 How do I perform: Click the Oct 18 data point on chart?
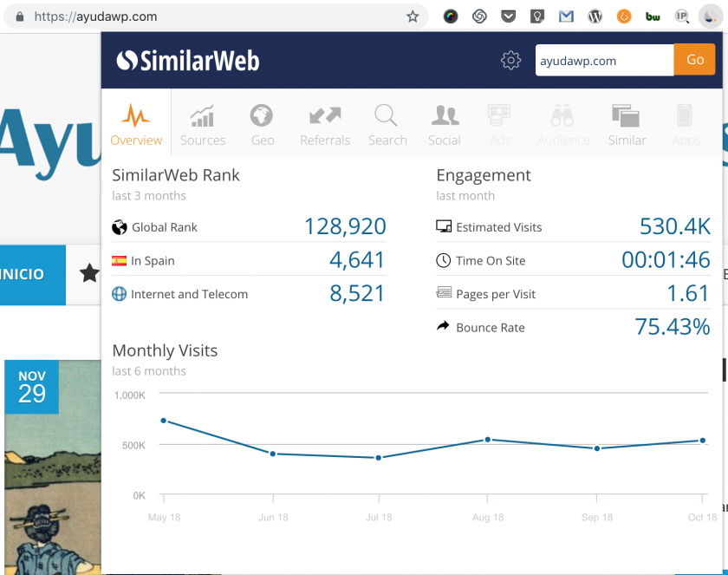click(x=703, y=441)
